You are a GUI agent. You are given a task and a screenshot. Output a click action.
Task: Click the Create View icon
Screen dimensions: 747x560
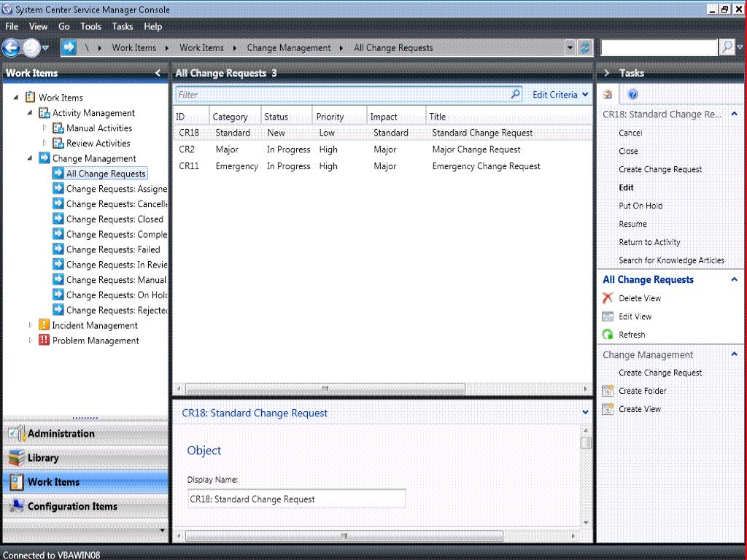[608, 409]
